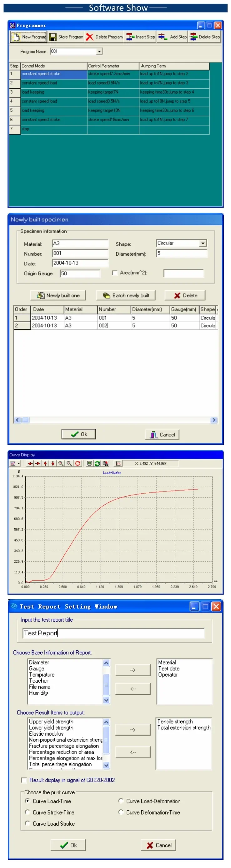Screen dimensions: 231x868
Task: Open the curve type dropdown arrow in Curve Display
Action: [18, 464]
